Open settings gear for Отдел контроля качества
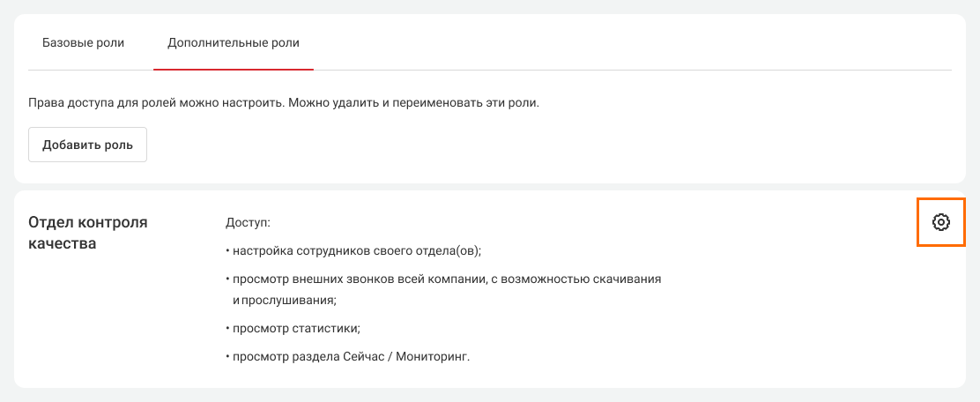 941,222
